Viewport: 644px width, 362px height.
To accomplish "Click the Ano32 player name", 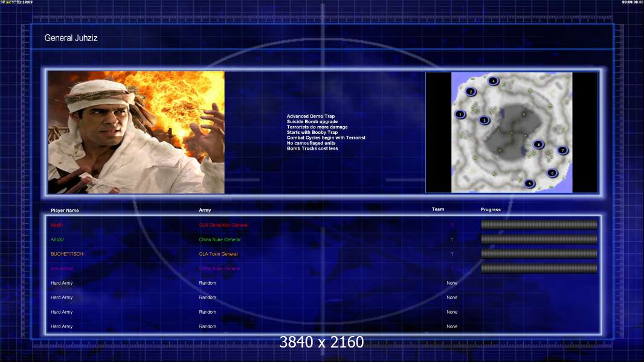I will point(57,240).
